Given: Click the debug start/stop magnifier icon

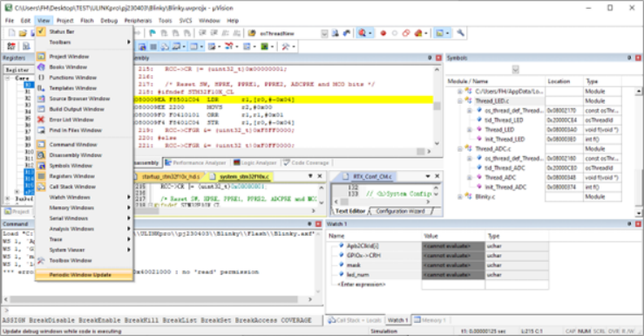Looking at the screenshot, I should coord(362,33).
